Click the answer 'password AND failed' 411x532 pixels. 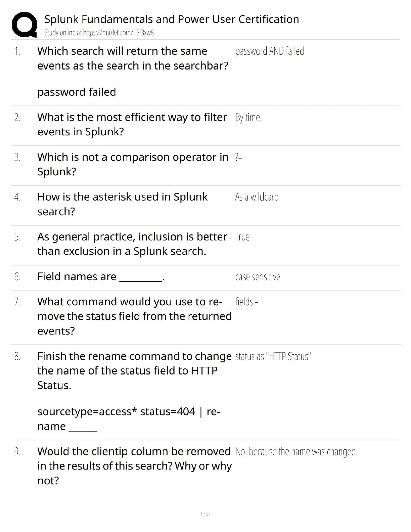pos(269,51)
